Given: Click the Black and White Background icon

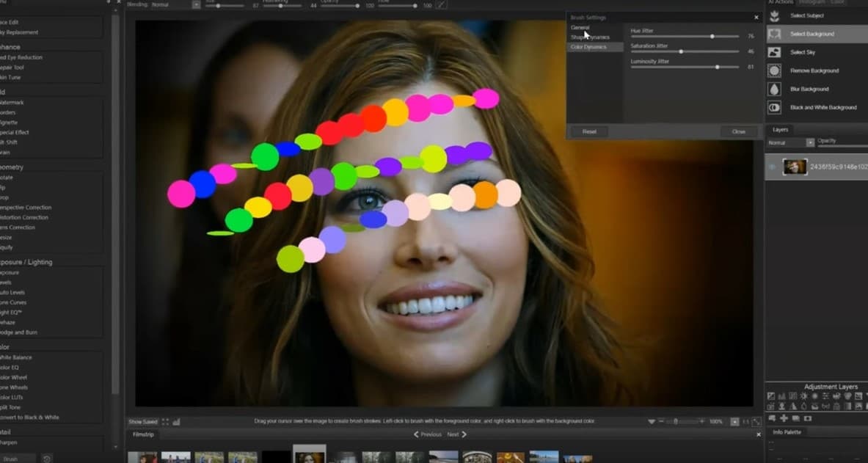Looking at the screenshot, I should click(x=774, y=107).
